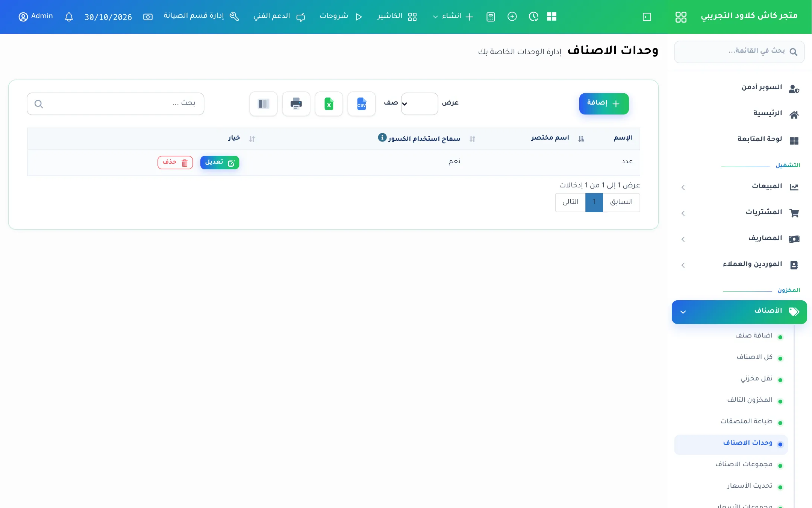Click حذف button for عدد row
The height and width of the screenshot is (508, 812).
(175, 163)
